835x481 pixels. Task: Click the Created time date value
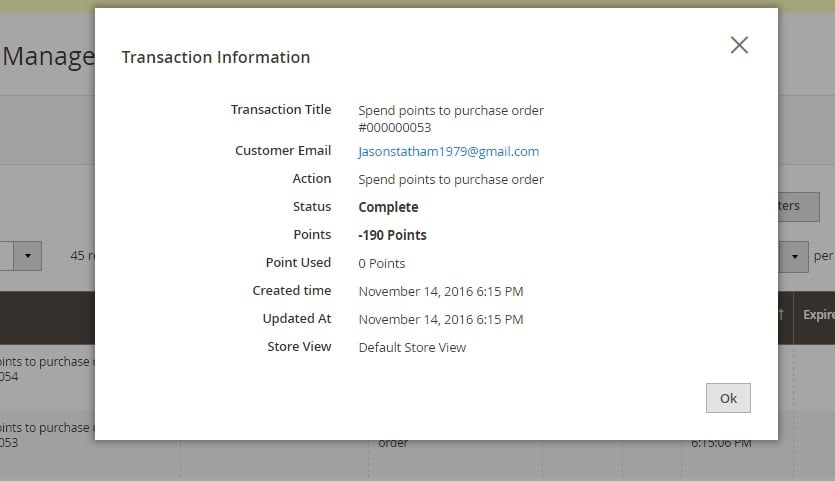coord(440,292)
